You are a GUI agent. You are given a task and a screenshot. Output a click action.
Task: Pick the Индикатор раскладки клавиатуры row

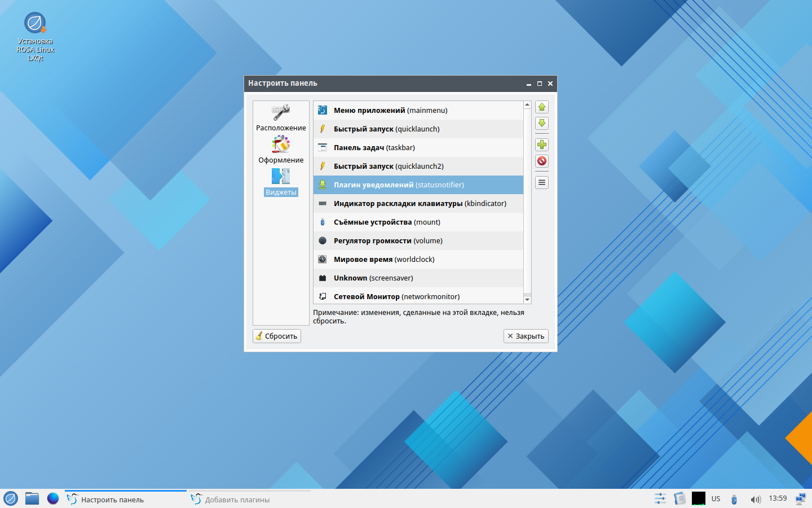418,203
